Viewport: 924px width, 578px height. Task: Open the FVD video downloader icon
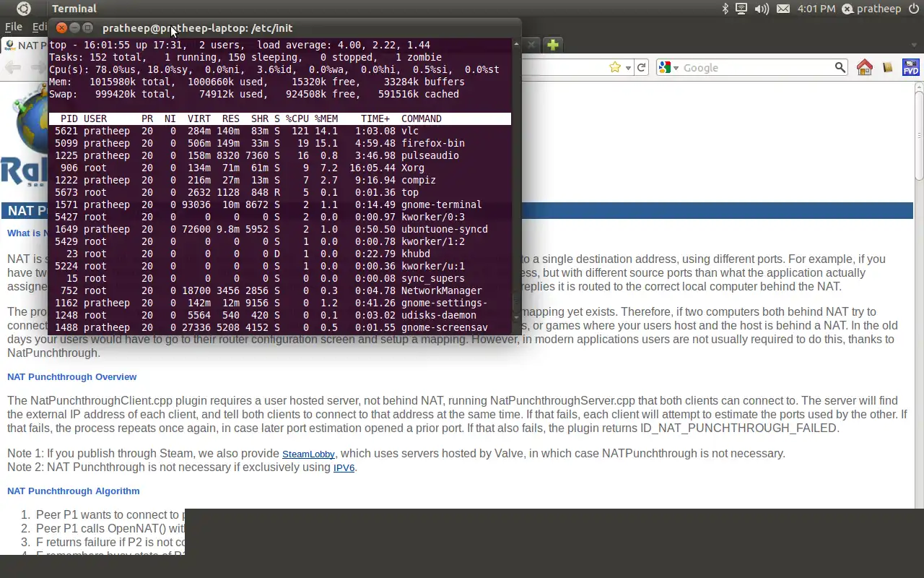(x=910, y=67)
